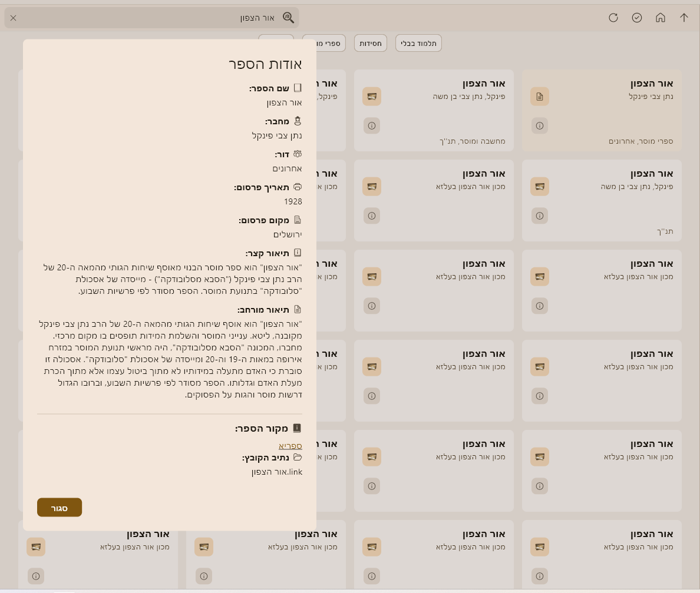Click the dark book icon beside מקור הספר
Screen dimensions: 700x593
(297, 428)
